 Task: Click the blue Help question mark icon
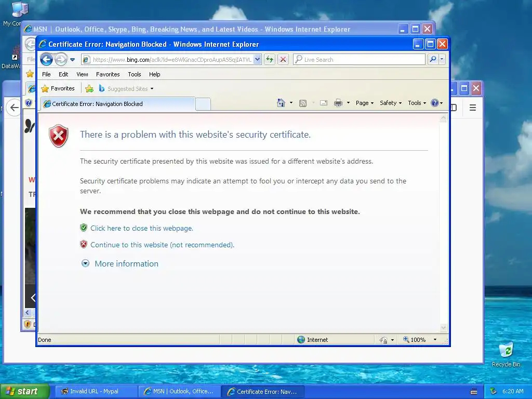[x=435, y=103]
